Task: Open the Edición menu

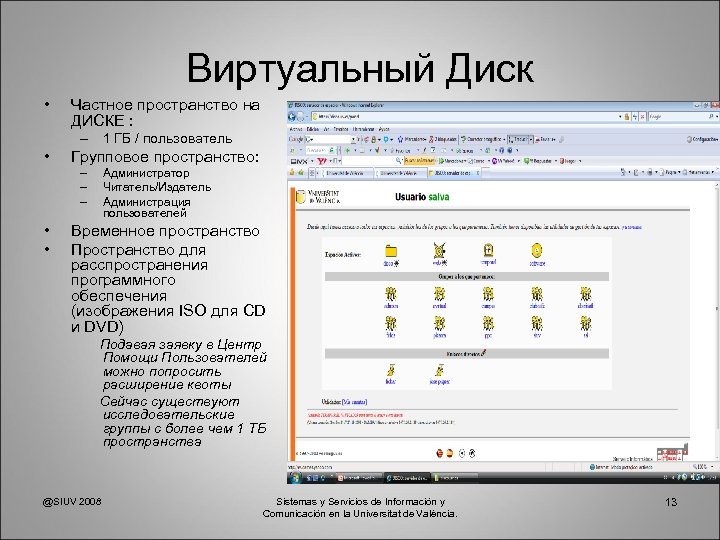Action: tap(313, 129)
